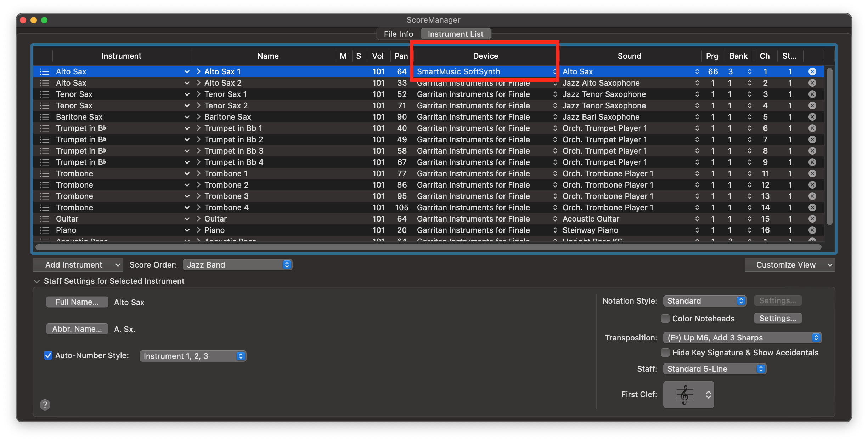Click the delete icon for Piano row
Viewport: 868px width, 441px height.
click(x=812, y=230)
